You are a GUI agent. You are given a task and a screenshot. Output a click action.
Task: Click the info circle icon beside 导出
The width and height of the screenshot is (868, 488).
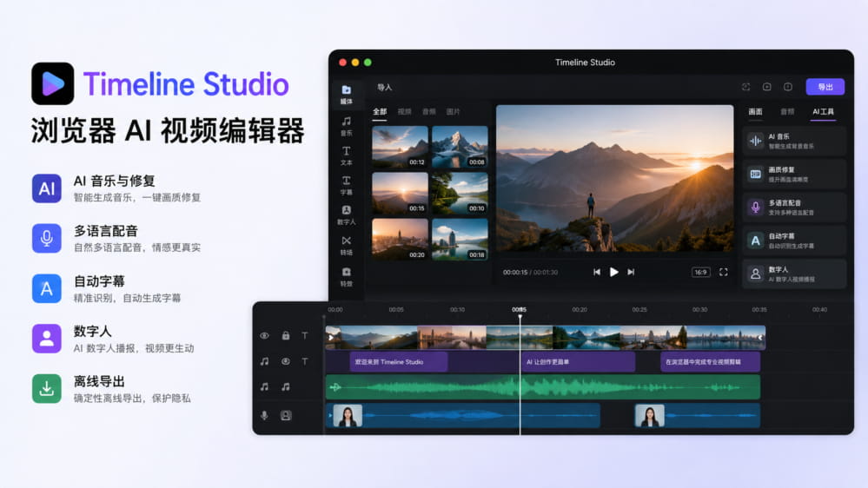(788, 87)
